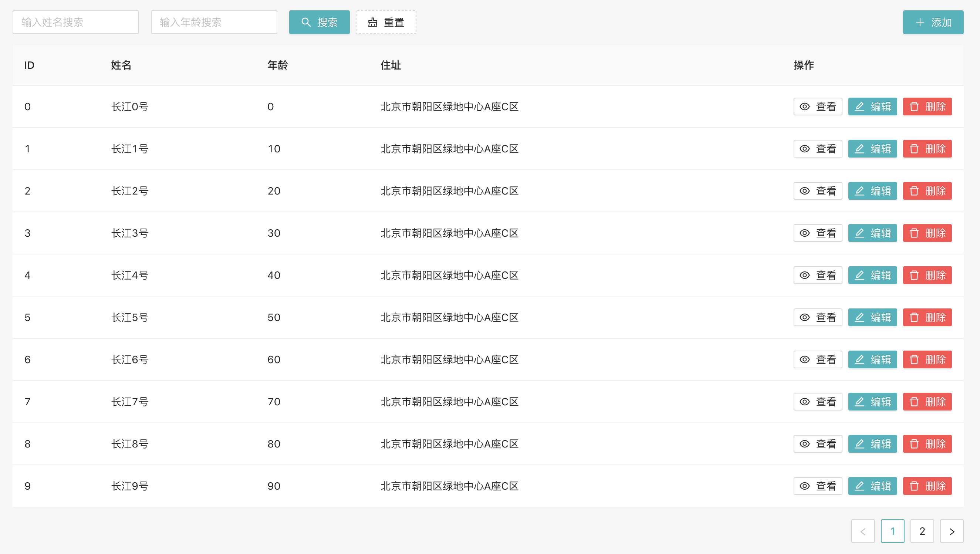Click the search magnifier button
Viewport: 980px width, 554px height.
tap(319, 23)
